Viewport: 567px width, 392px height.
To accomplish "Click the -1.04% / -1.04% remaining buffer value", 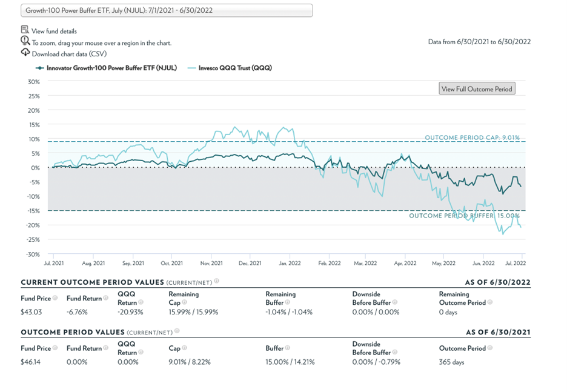I will pyautogui.click(x=289, y=312).
